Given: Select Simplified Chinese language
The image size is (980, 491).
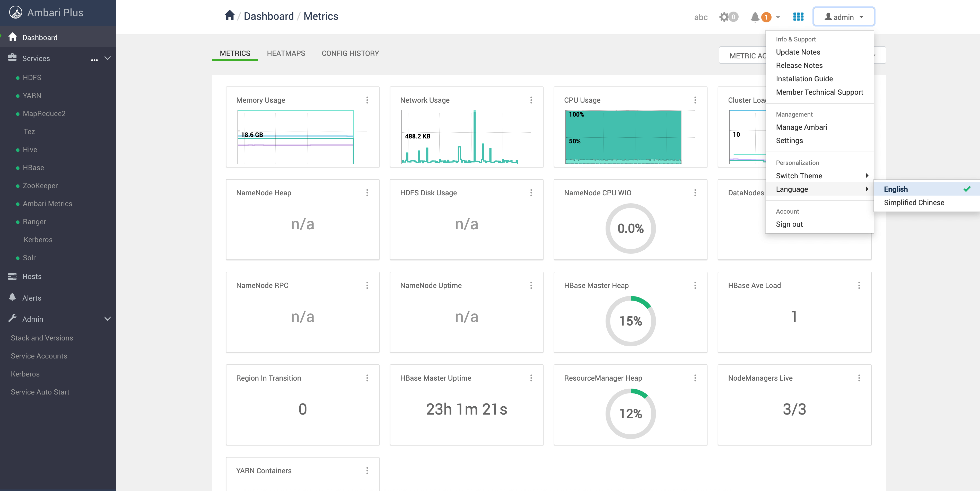Looking at the screenshot, I should [914, 202].
